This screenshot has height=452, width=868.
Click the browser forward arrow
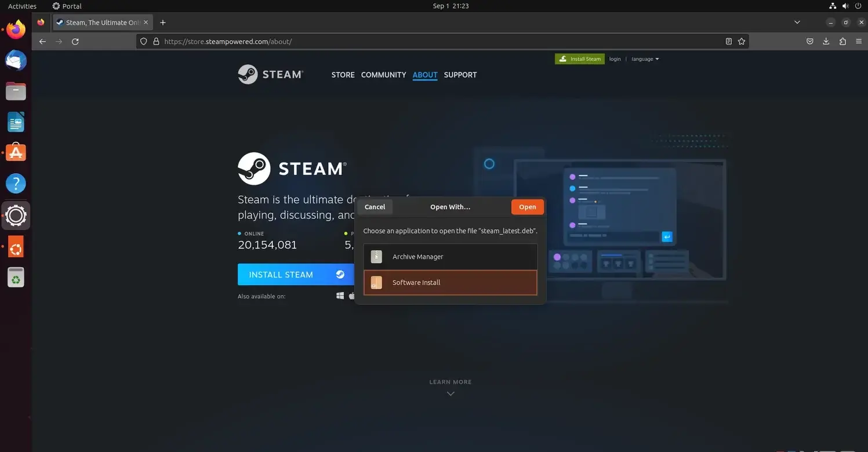[59, 42]
